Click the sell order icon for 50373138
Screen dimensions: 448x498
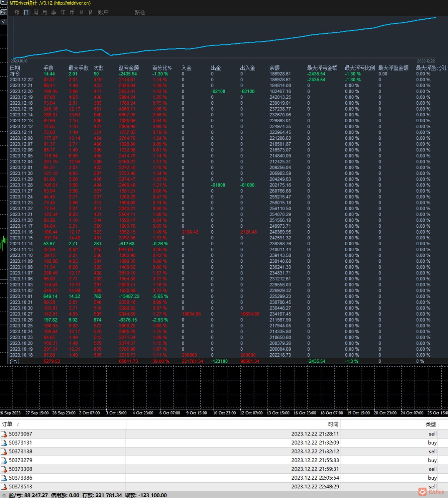click(x=4, y=452)
